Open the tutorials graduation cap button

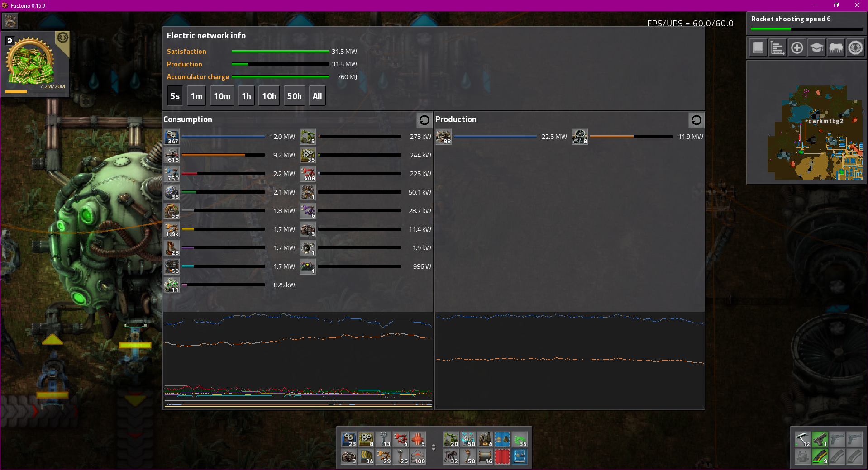point(816,47)
